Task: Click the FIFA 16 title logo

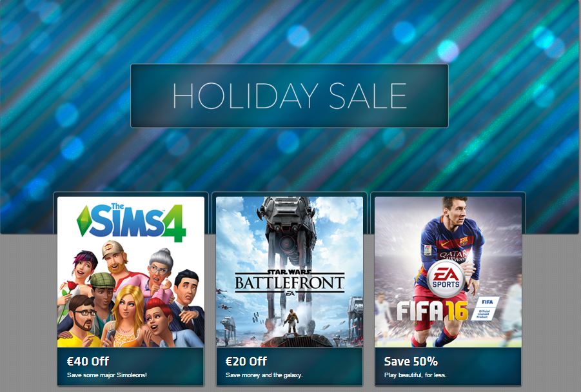Action: [433, 311]
